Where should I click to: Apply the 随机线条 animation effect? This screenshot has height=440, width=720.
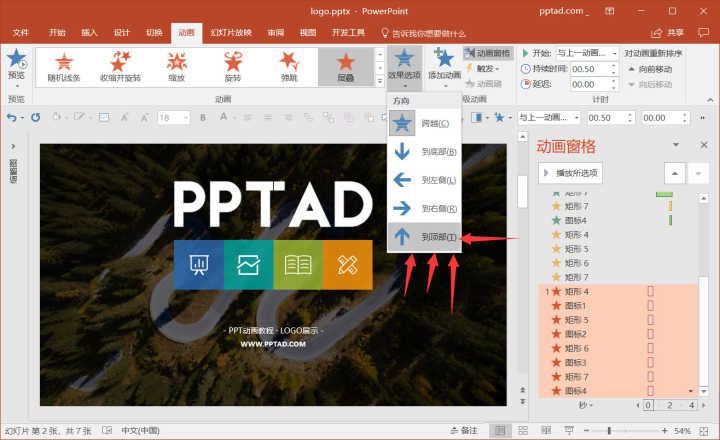click(x=64, y=67)
